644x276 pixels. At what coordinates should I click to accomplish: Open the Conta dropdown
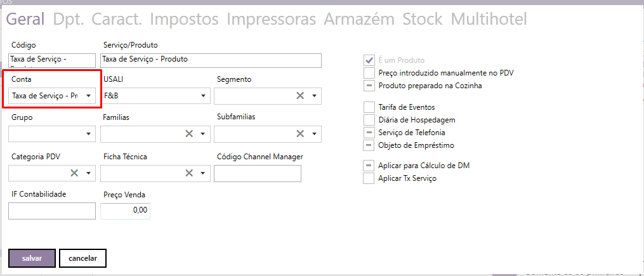pyautogui.click(x=89, y=96)
